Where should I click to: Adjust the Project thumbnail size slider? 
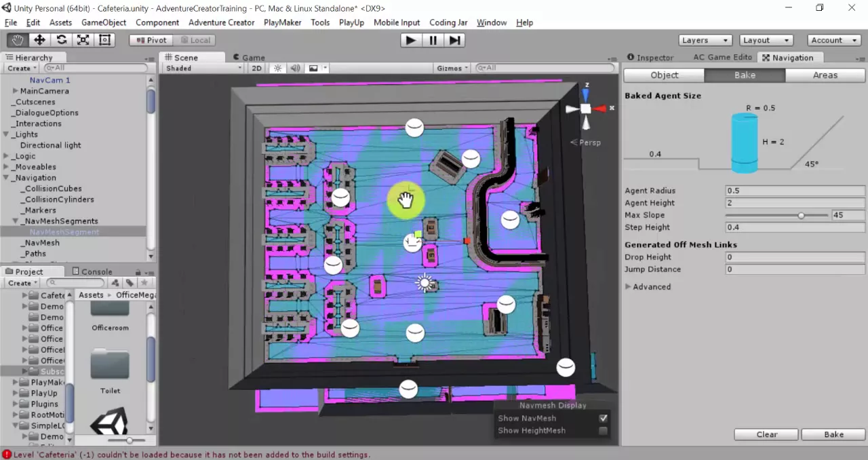click(x=130, y=440)
